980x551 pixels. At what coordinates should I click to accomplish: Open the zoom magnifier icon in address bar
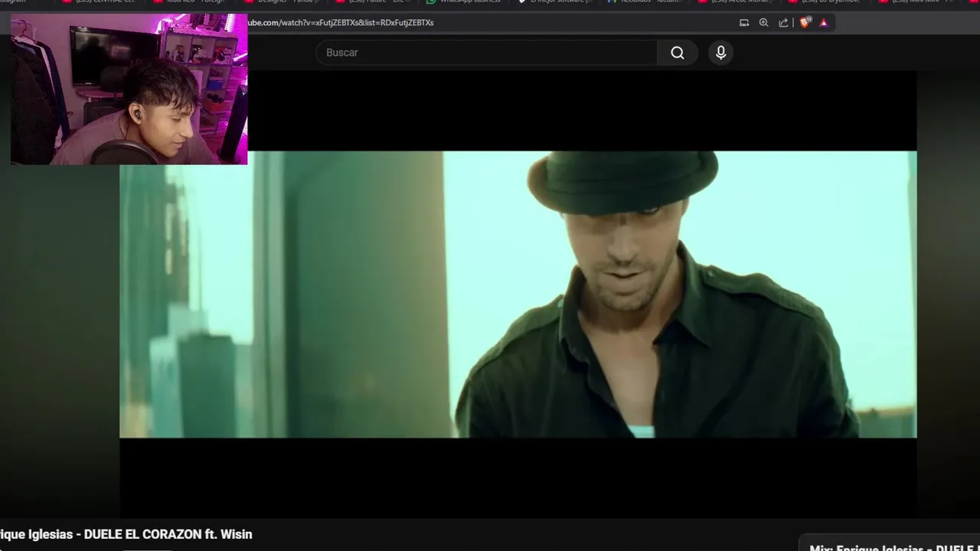coord(763,23)
